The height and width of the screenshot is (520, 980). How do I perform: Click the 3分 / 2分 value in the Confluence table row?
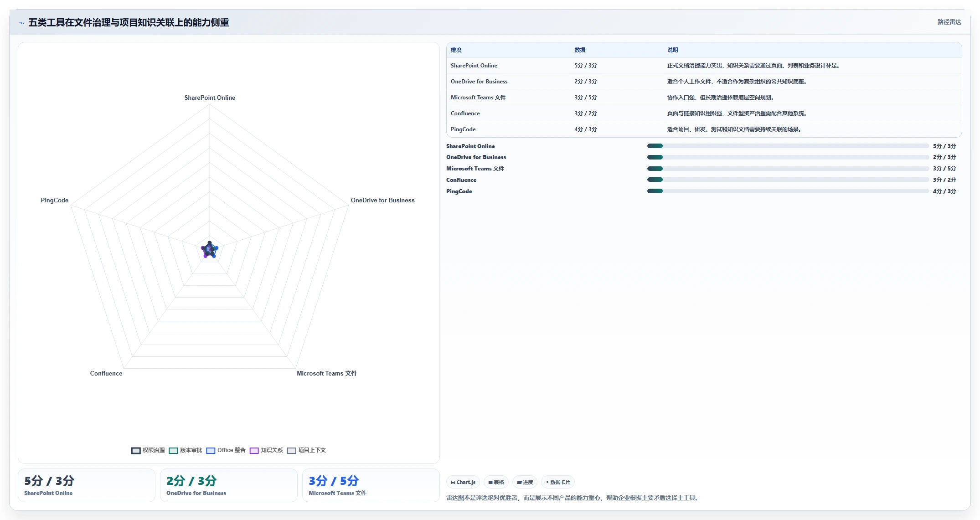pos(586,113)
